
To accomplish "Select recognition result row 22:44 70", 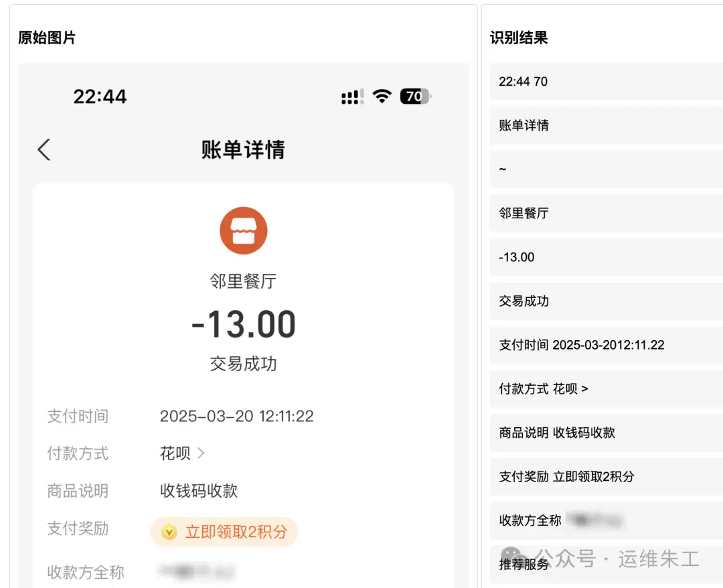I will [607, 82].
